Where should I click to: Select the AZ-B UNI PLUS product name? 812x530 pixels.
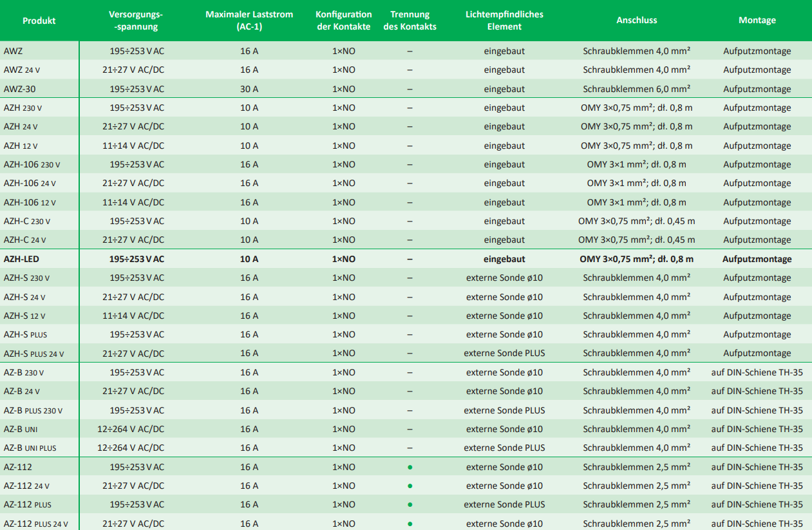pyautogui.click(x=30, y=448)
